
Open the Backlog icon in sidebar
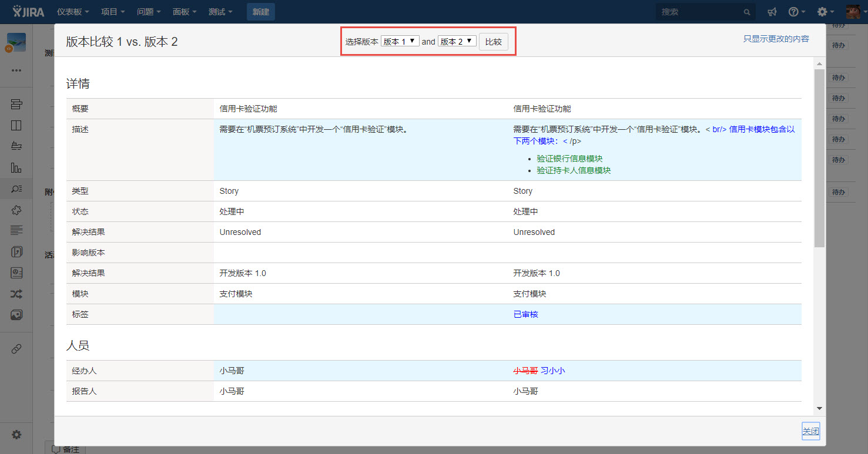point(16,105)
